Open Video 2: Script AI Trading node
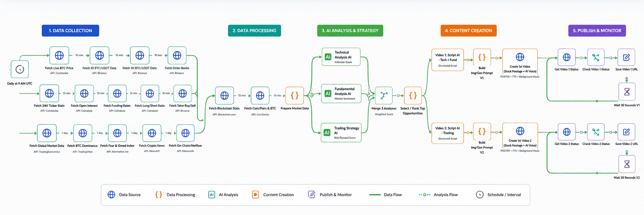The width and height of the screenshot is (644, 215). click(447, 133)
